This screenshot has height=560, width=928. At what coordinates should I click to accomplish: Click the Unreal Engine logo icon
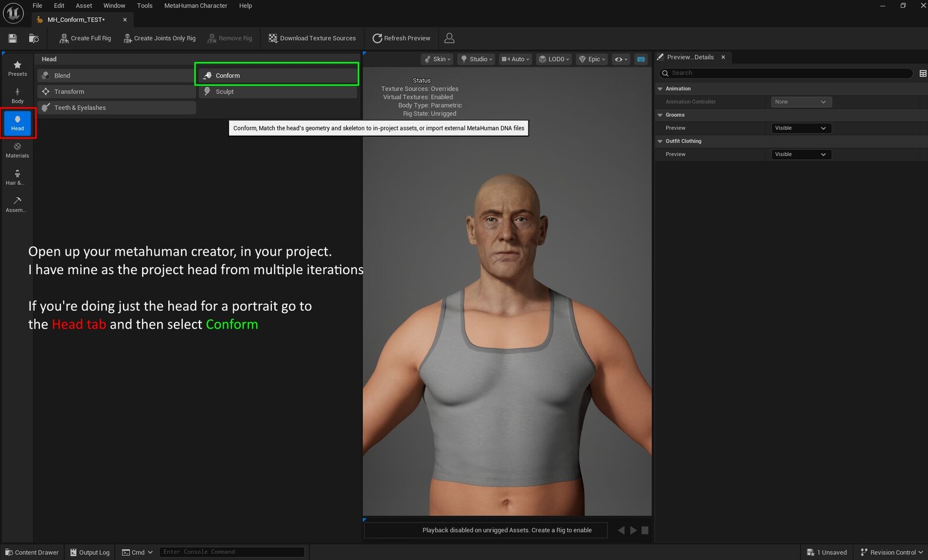coord(13,13)
